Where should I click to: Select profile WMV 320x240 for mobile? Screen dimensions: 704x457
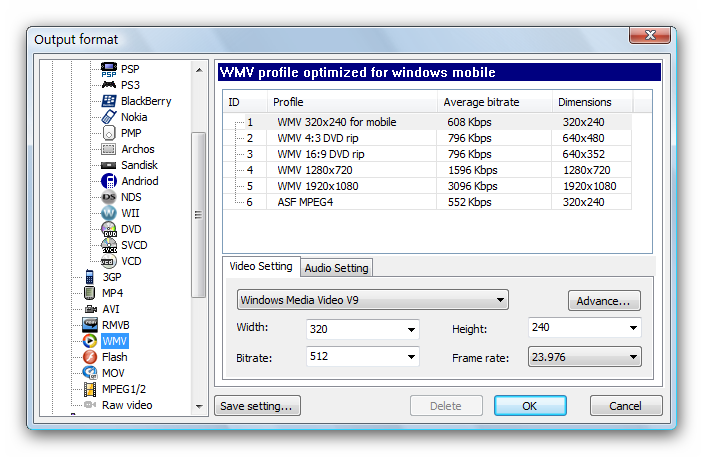click(x=427, y=122)
